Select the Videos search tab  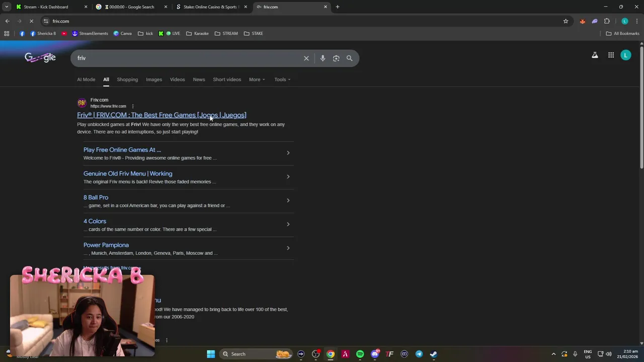(x=177, y=79)
